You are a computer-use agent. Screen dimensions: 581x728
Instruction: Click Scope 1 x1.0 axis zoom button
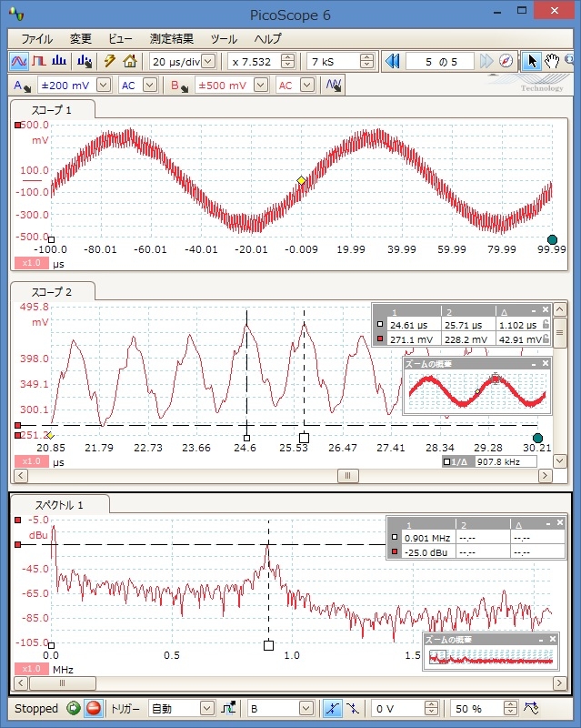[x=31, y=263]
